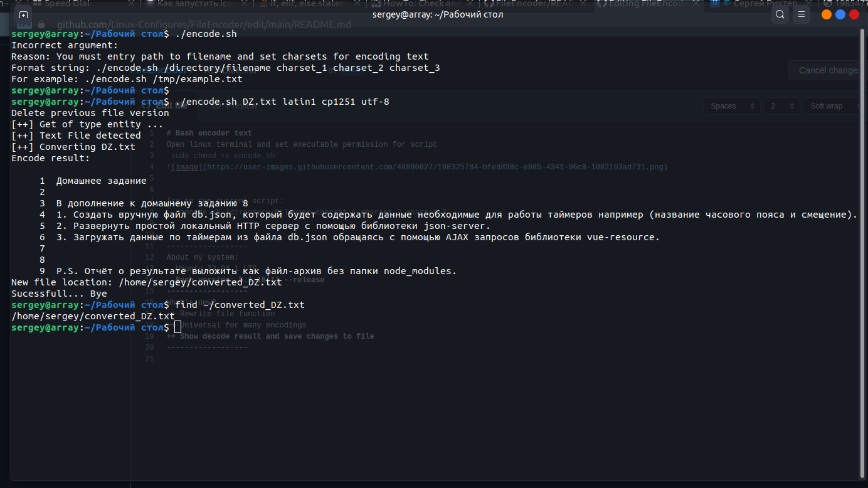Image resolution: width=868 pixels, height=488 pixels.
Task: Click the '/home/sergey/converted_DZ.txt' find result line
Action: pos(93,316)
